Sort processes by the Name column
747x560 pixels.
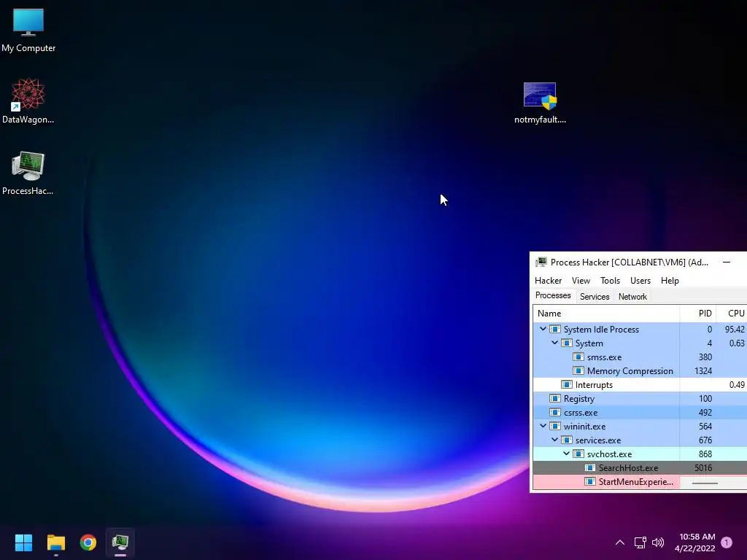pyautogui.click(x=606, y=314)
